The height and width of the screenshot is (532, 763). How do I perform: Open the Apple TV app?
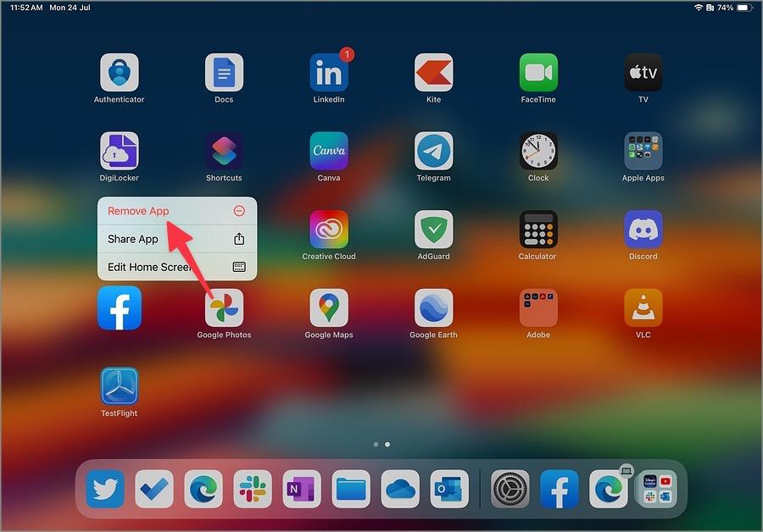click(643, 73)
